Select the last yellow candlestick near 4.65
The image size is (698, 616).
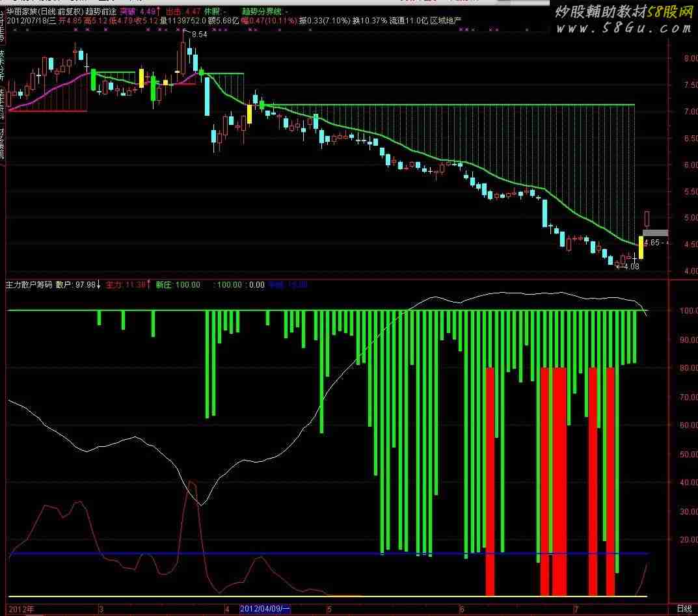coord(641,247)
